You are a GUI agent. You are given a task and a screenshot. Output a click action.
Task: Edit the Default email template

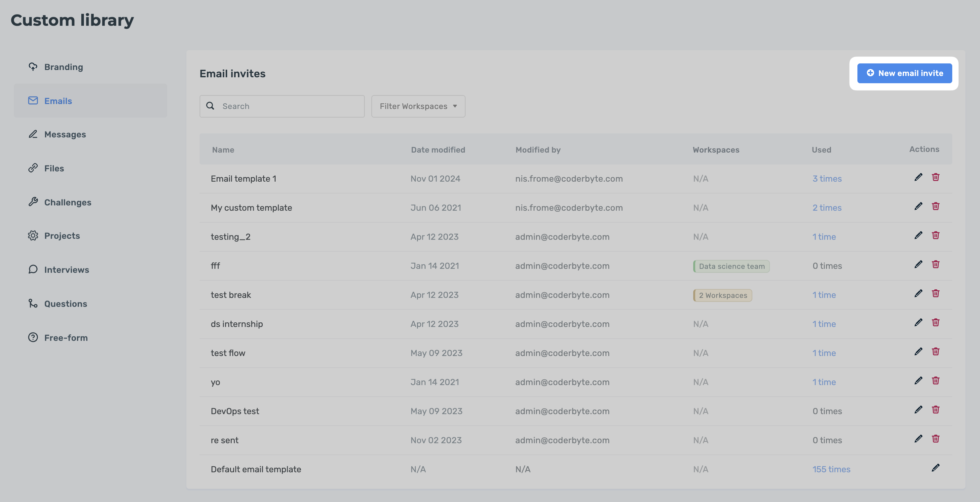pyautogui.click(x=935, y=468)
